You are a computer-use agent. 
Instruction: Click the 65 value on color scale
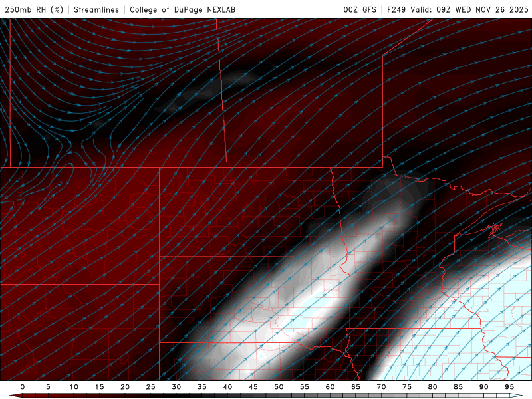[356, 387]
